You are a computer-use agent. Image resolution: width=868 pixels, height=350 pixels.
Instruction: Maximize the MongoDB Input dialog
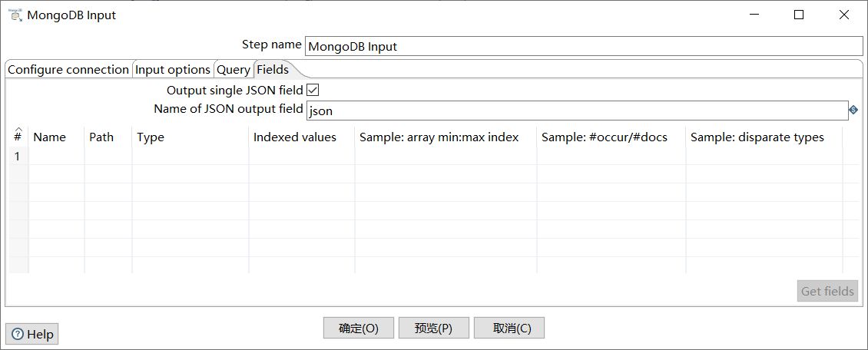click(798, 15)
